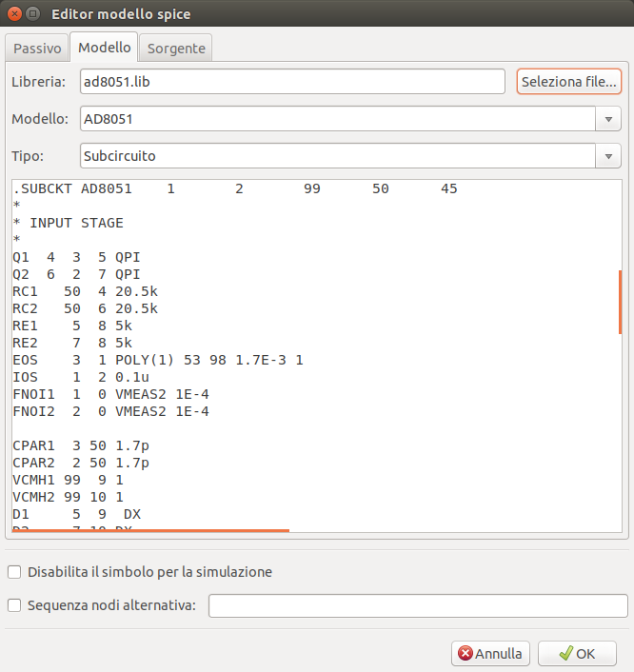Switch to the Passivo tab

37,48
